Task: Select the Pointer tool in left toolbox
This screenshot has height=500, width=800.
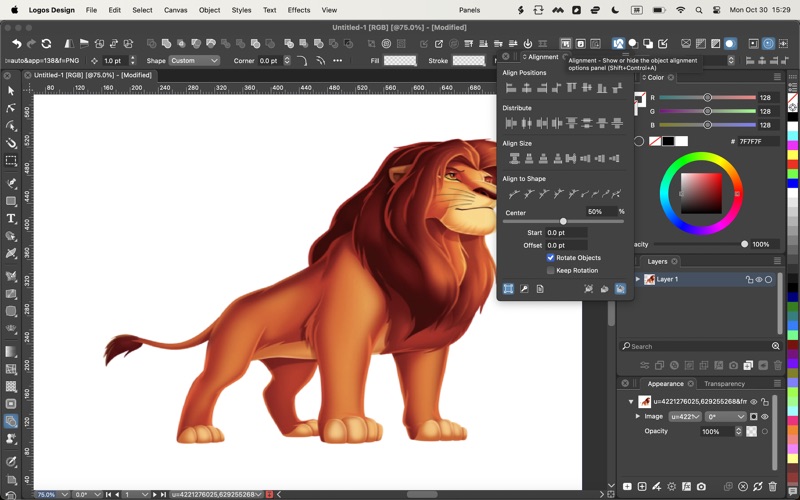Action: click(x=11, y=91)
